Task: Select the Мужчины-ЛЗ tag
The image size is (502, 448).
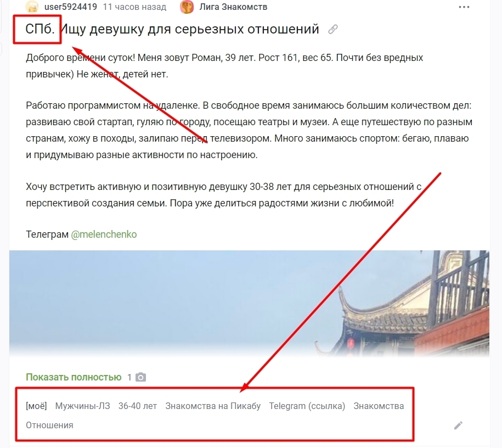Action: coord(83,406)
